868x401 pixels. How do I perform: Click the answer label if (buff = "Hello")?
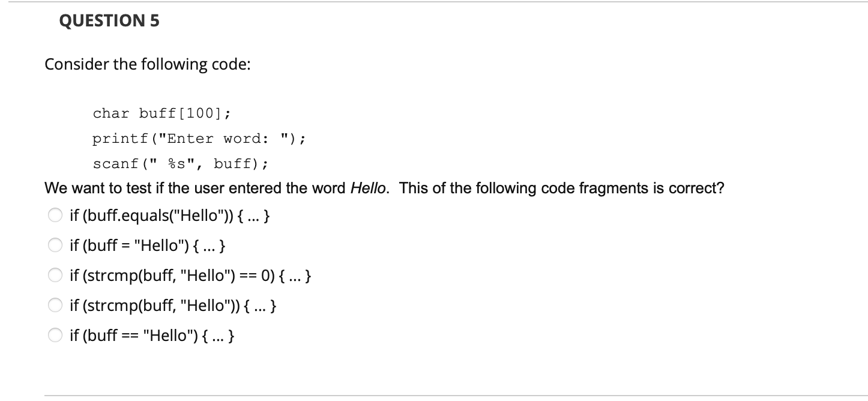(x=148, y=246)
